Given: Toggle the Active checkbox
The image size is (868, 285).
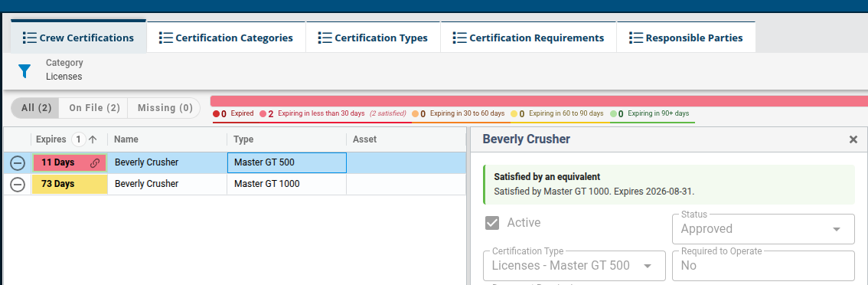Looking at the screenshot, I should pyautogui.click(x=492, y=223).
